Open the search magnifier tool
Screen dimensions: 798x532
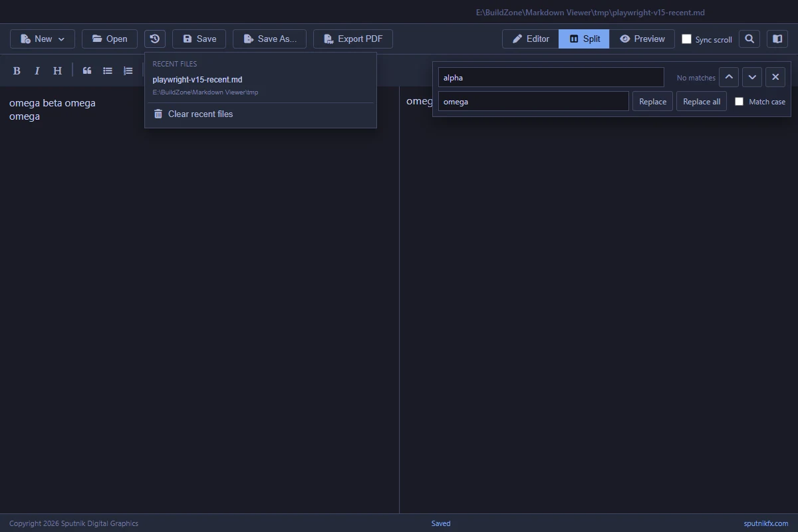coord(749,39)
